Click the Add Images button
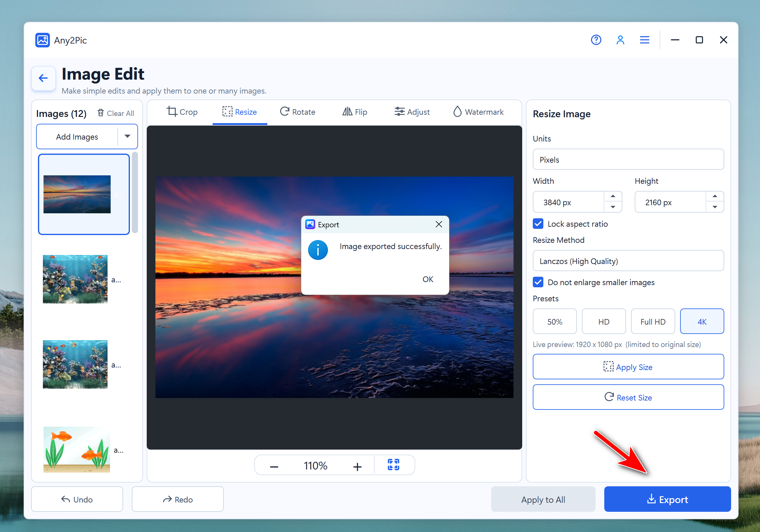Image resolution: width=760 pixels, height=532 pixels. pos(77,136)
